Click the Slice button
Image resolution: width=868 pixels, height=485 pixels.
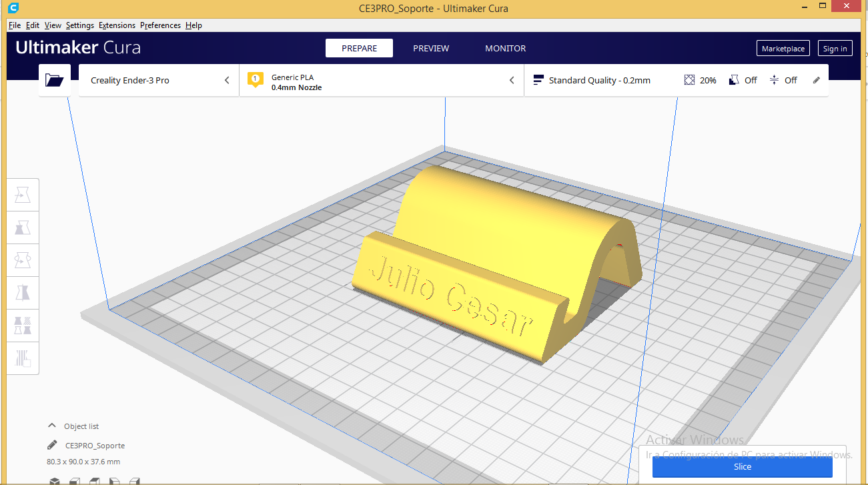pyautogui.click(x=742, y=466)
